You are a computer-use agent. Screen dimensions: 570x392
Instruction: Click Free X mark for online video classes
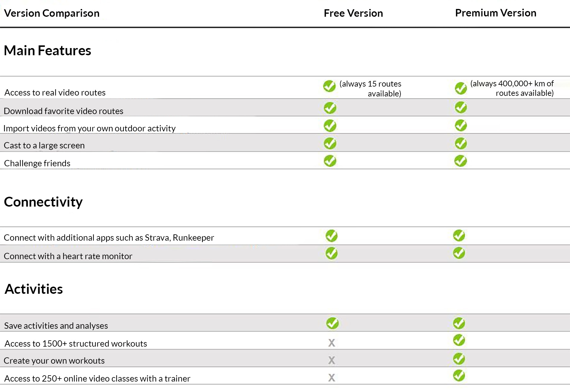tap(332, 378)
